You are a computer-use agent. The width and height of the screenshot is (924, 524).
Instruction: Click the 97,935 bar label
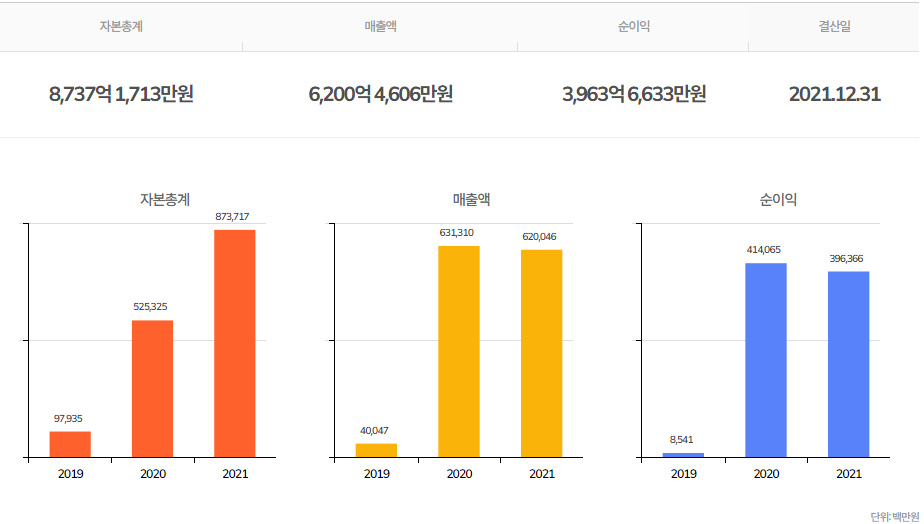68,418
